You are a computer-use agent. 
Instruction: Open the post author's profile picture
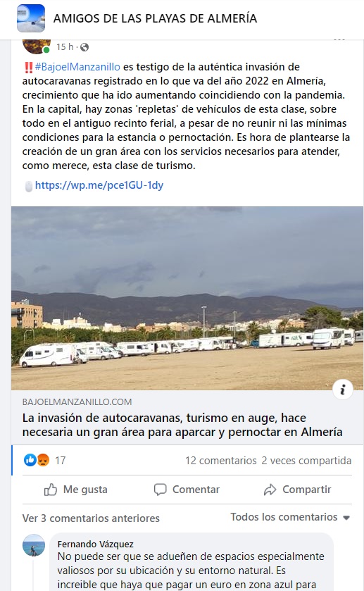point(36,46)
